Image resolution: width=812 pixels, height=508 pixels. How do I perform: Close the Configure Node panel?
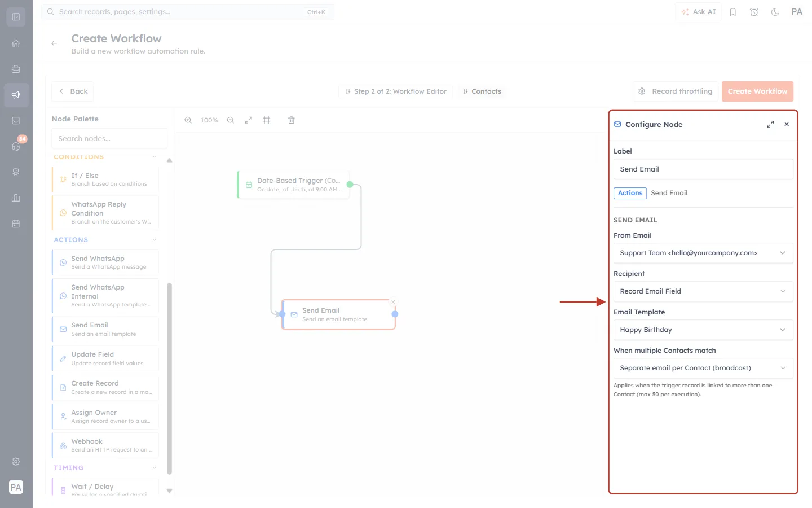pos(787,124)
